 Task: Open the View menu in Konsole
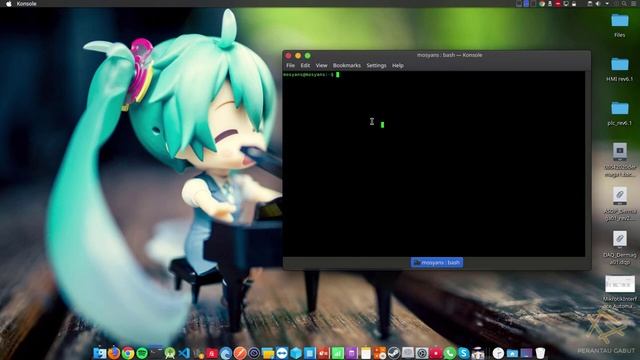coord(321,65)
